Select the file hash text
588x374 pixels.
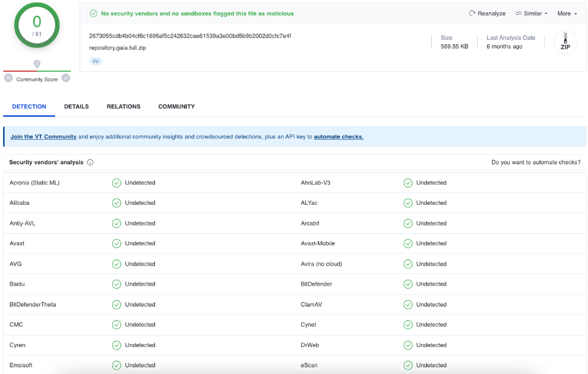190,36
